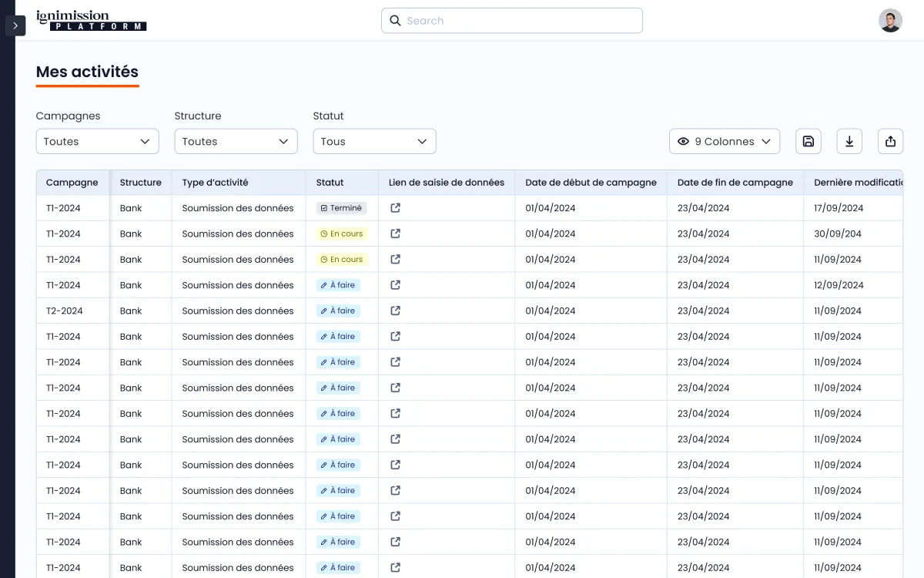The image size is (924, 578).
Task: Click the download icon button
Action: pos(849,141)
